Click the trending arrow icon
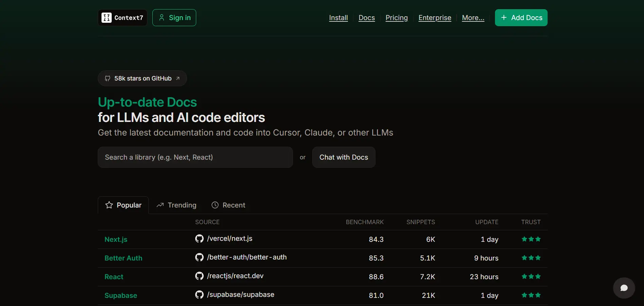Viewport: 644px width, 306px height. tap(160, 205)
